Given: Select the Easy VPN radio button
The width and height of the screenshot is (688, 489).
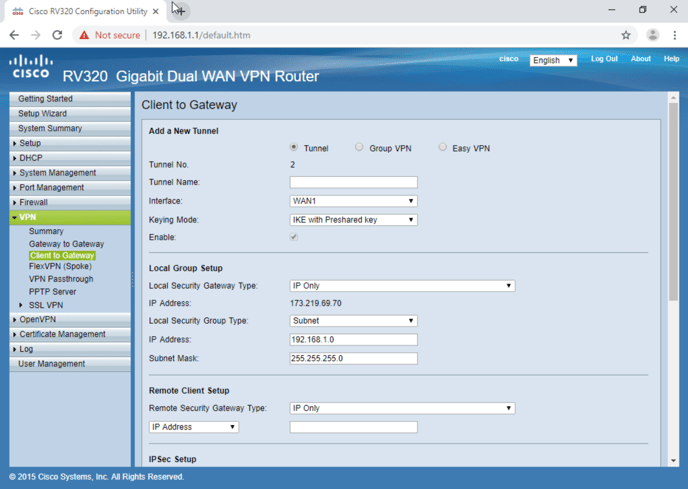Looking at the screenshot, I should point(443,147).
